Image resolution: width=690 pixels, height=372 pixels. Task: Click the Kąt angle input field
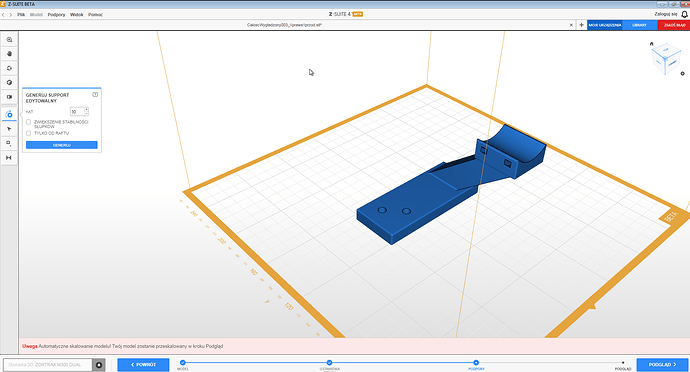pos(77,112)
